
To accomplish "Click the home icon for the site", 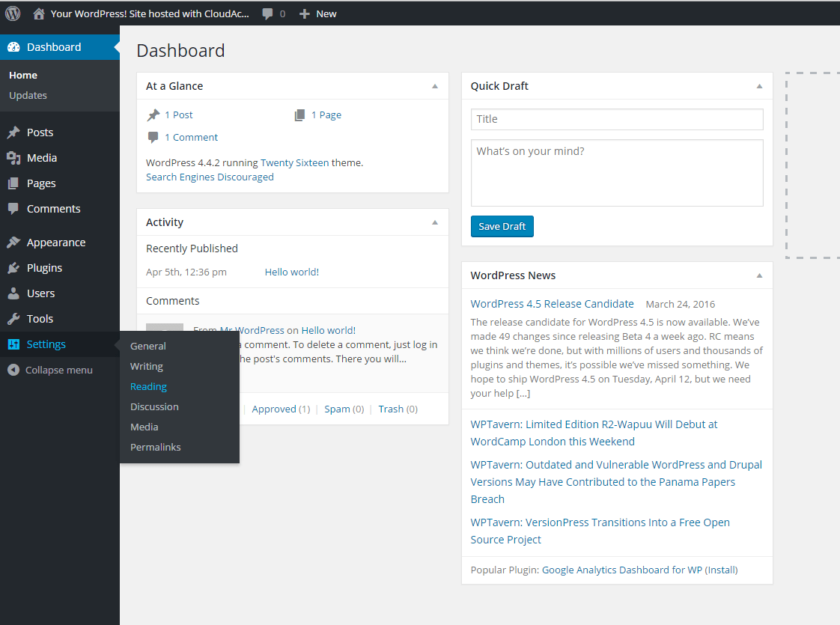I will [x=39, y=13].
